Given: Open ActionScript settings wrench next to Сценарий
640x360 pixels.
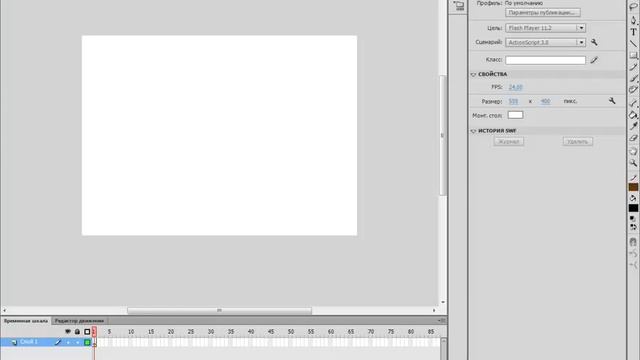Looking at the screenshot, I should [594, 42].
